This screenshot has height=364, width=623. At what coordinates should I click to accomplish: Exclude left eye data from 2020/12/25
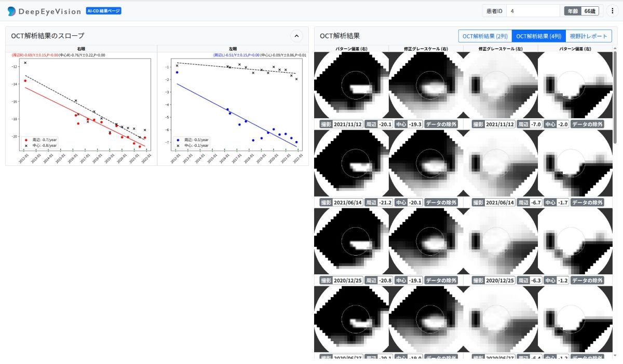pos(587,281)
